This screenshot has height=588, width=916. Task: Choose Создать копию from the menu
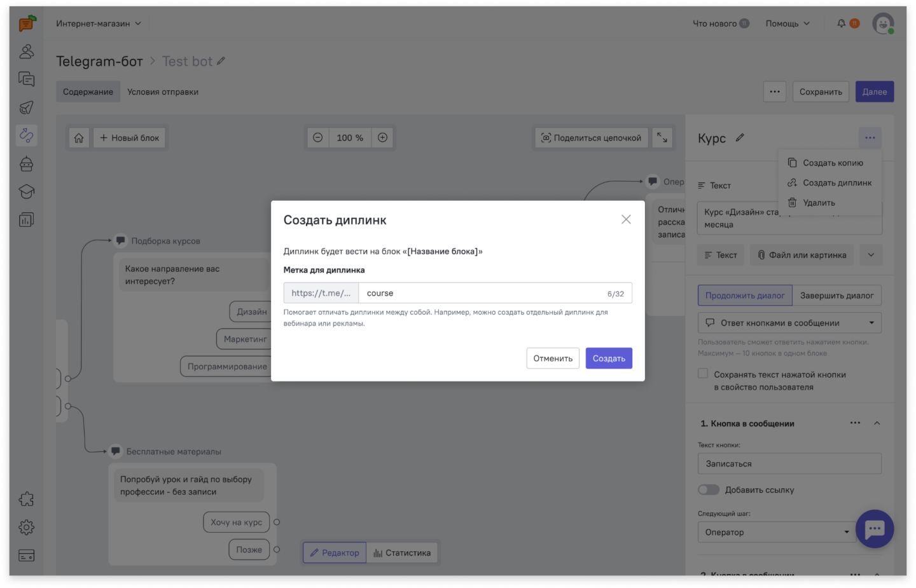(x=830, y=163)
